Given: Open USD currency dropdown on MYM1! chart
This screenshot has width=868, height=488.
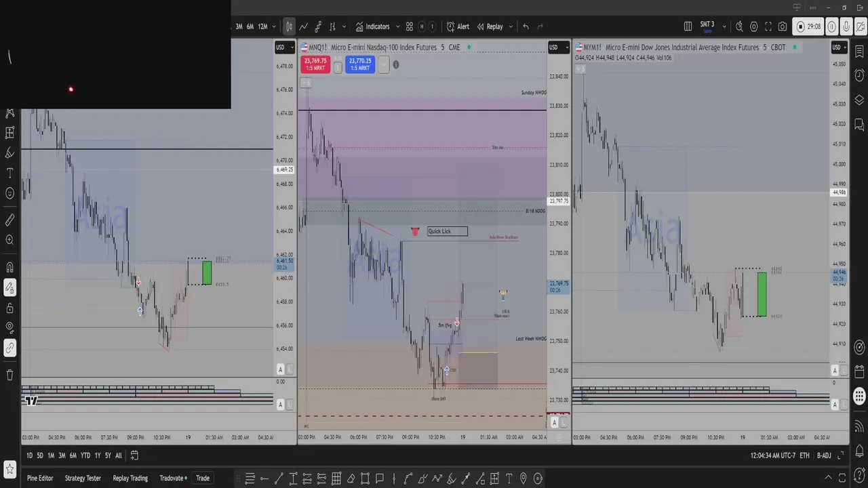Looking at the screenshot, I should point(839,47).
